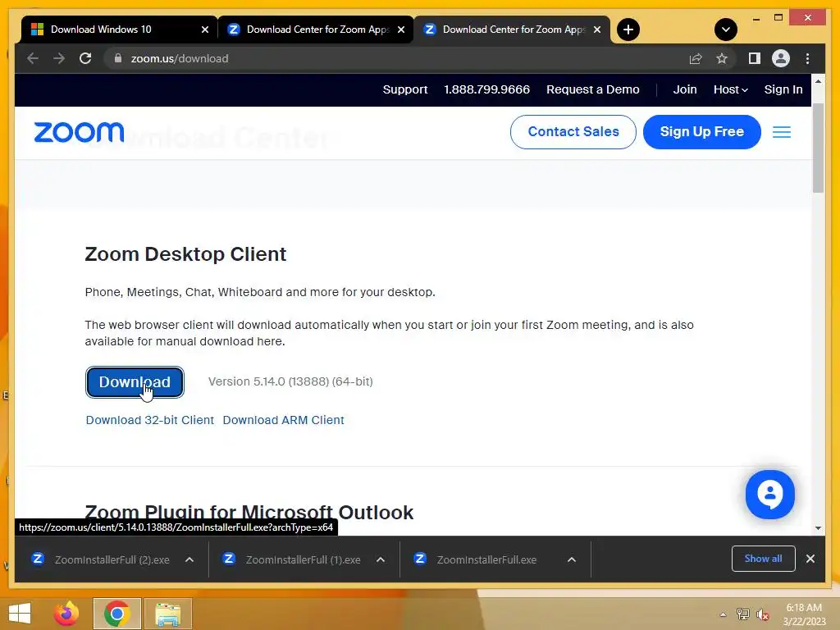Expand options for ZoomInstallerFull (2).exe
This screenshot has height=630, width=840.
point(189,559)
